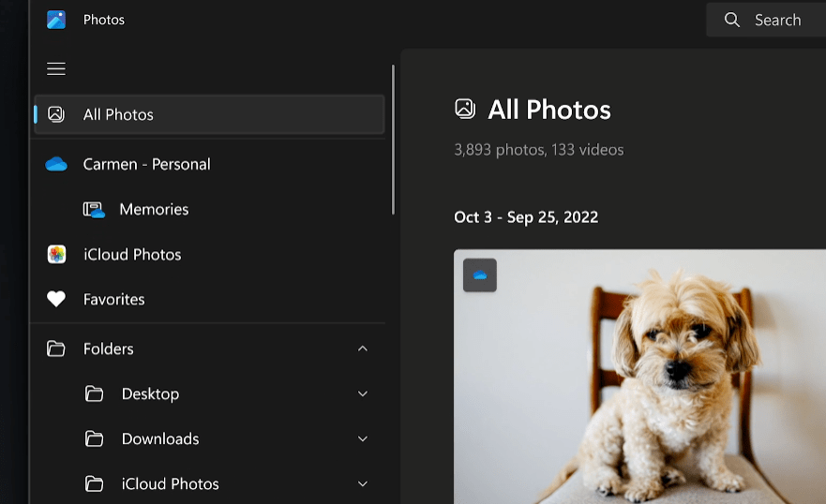Image resolution: width=826 pixels, height=504 pixels.
Task: Click the OneDrive cloud icon beside Carmen
Action: point(56,164)
